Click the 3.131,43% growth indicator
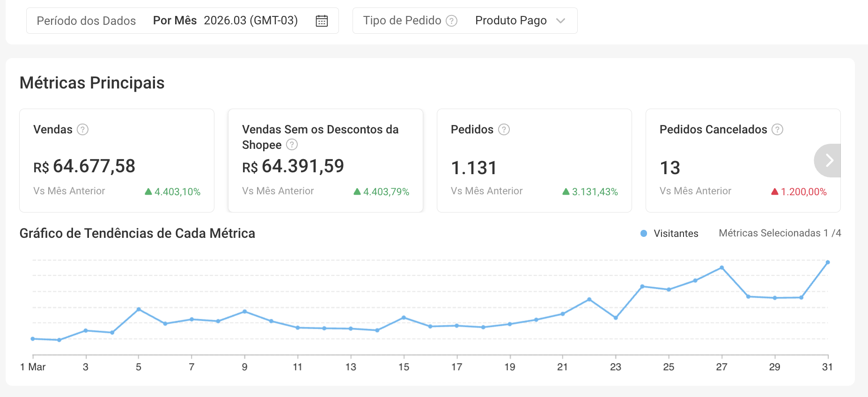 pos(590,191)
